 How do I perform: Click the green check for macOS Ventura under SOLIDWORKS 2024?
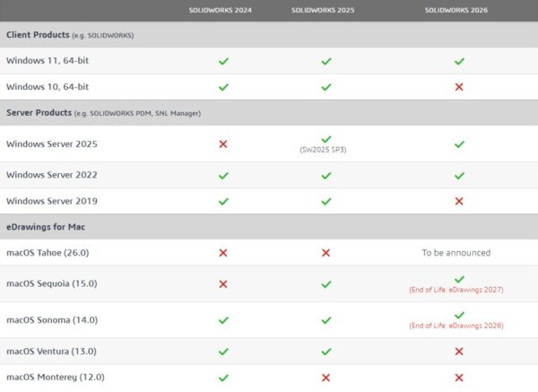click(x=223, y=352)
